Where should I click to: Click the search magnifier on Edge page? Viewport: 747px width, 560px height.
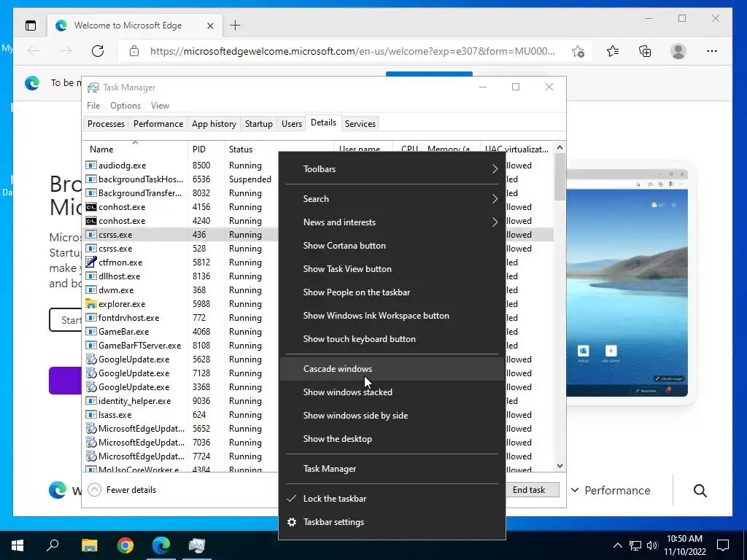pyautogui.click(x=700, y=491)
